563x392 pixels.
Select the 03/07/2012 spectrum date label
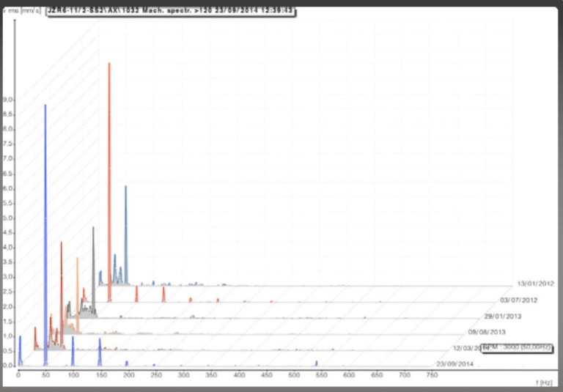coord(519,300)
